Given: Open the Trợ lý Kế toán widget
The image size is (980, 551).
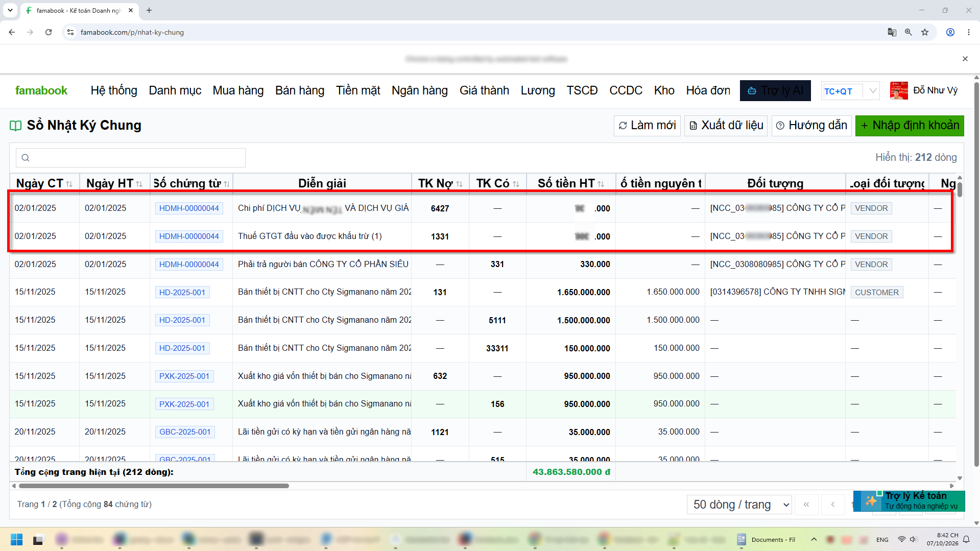Looking at the screenshot, I should point(909,501).
